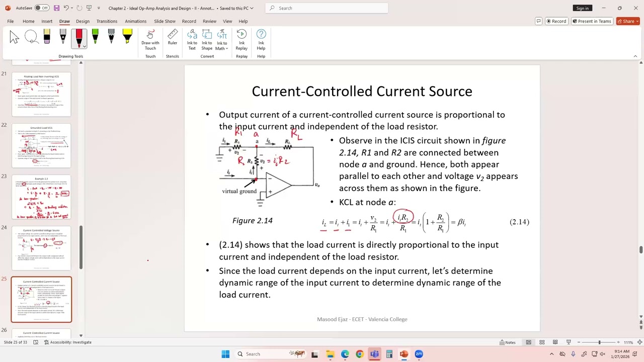Open Ink Help
The image size is (644, 362).
coord(261,40)
